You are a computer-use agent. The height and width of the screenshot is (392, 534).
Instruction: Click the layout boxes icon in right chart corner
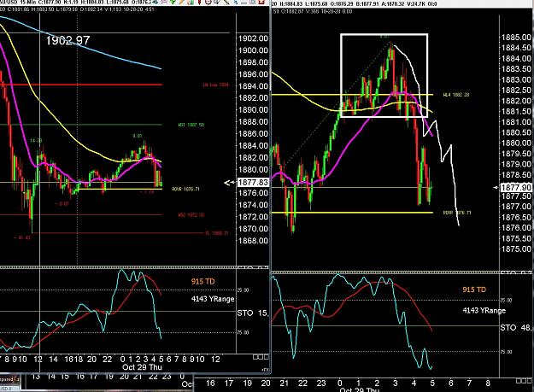pyautogui.click(x=525, y=381)
